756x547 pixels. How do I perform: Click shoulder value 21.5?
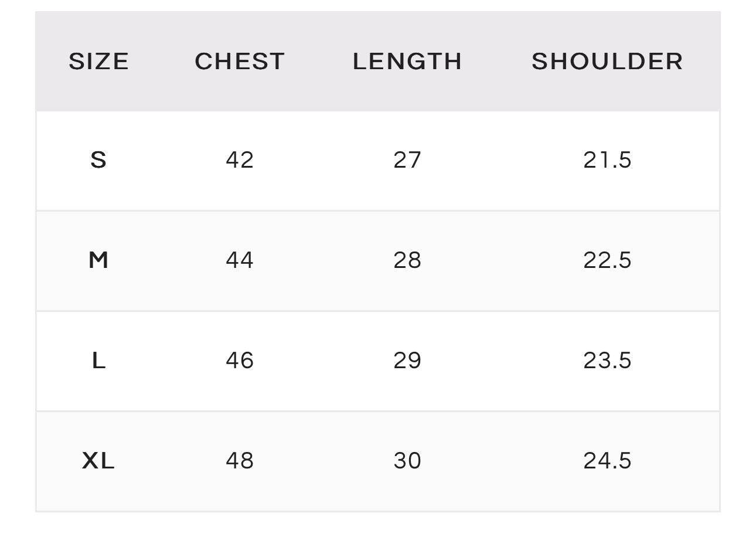tap(607, 160)
